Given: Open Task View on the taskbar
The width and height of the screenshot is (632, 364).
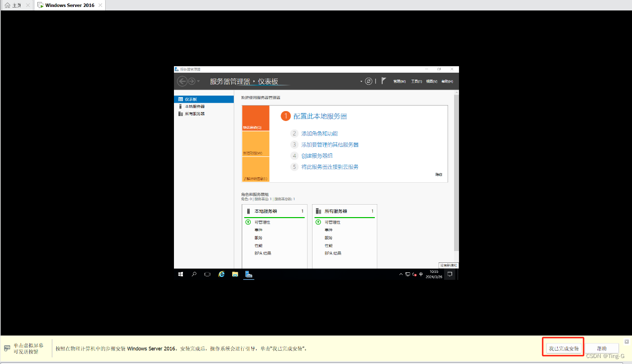Looking at the screenshot, I should [x=207, y=274].
